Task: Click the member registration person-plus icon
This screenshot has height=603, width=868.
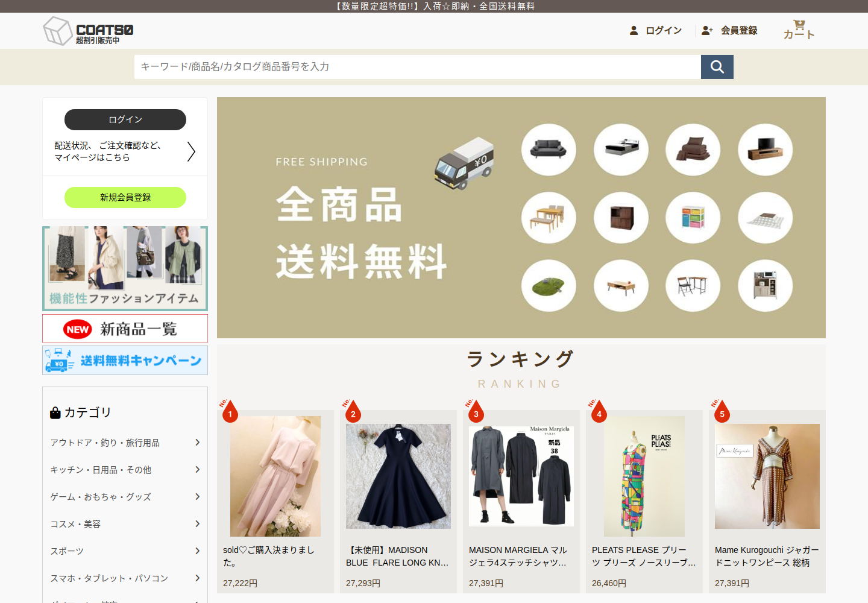Action: pyautogui.click(x=707, y=30)
